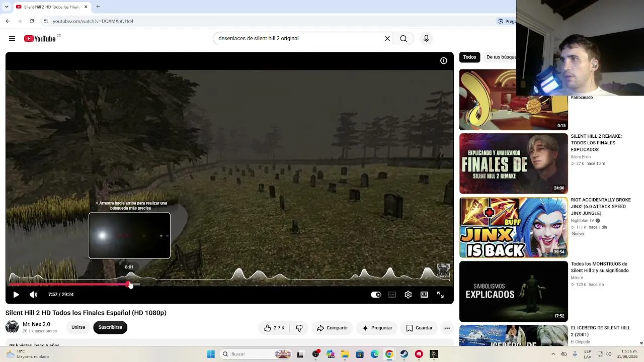Viewport: 644px width, 362px height.
Task: Switch to Google Chrome in the taskbar
Action: click(389, 354)
